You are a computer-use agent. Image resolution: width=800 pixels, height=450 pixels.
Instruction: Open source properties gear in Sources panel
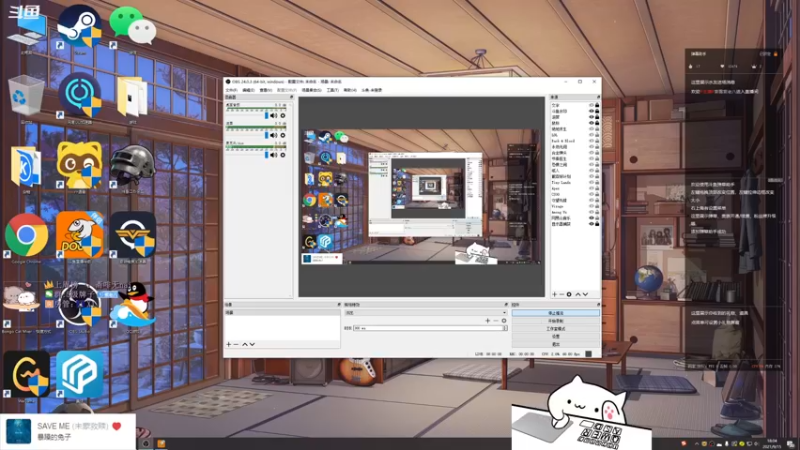(569, 294)
